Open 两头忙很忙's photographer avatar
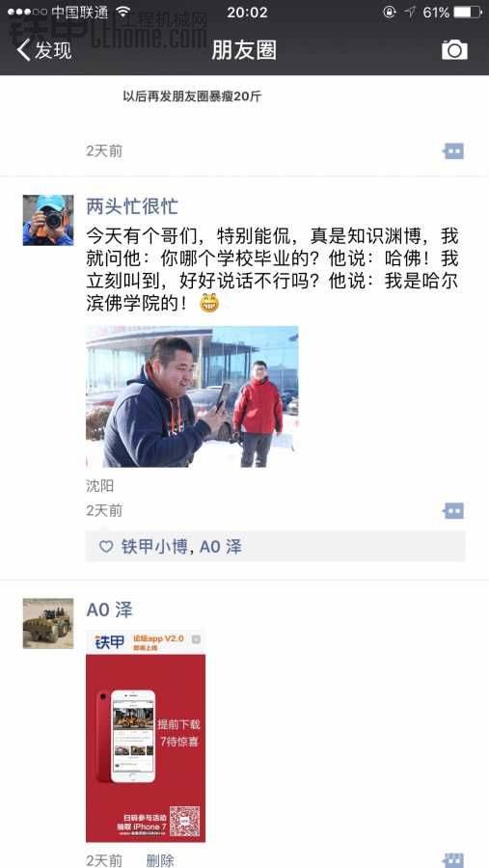The image size is (489, 868). 48,220
